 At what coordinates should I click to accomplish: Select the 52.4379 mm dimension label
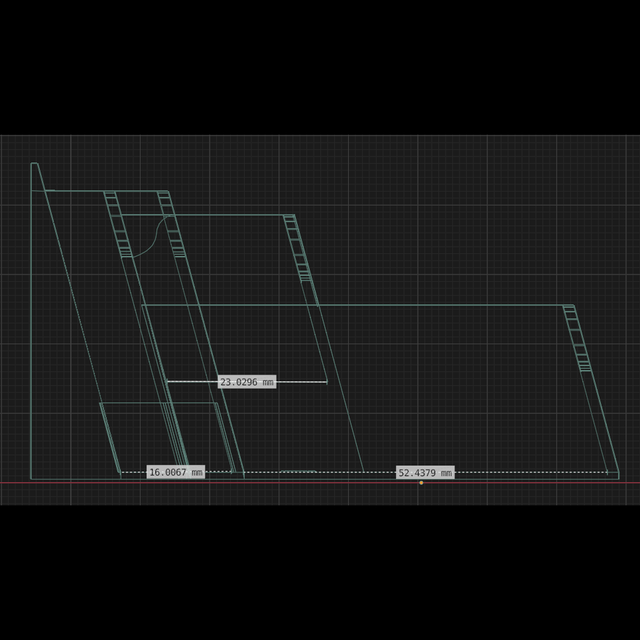[425, 473]
